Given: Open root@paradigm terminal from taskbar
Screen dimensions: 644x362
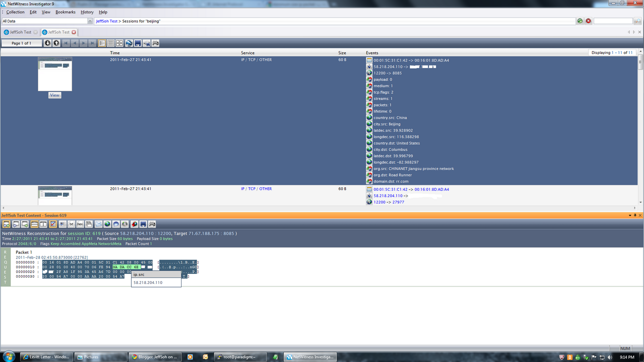Looking at the screenshot, I should tap(240, 357).
